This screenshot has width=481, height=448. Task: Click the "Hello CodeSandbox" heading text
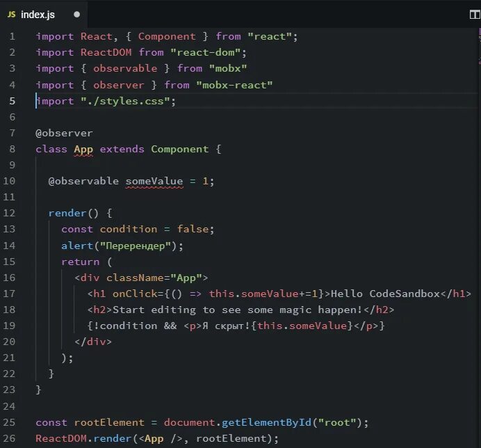point(386,294)
